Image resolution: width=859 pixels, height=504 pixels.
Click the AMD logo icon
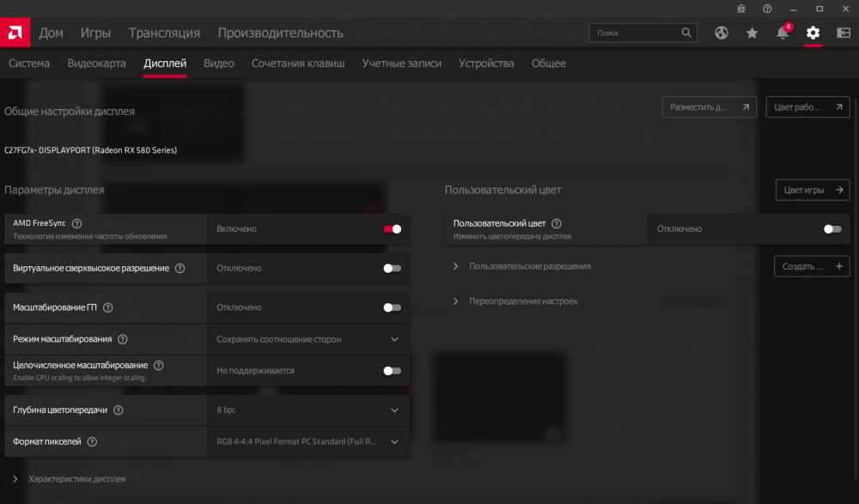pyautogui.click(x=15, y=33)
